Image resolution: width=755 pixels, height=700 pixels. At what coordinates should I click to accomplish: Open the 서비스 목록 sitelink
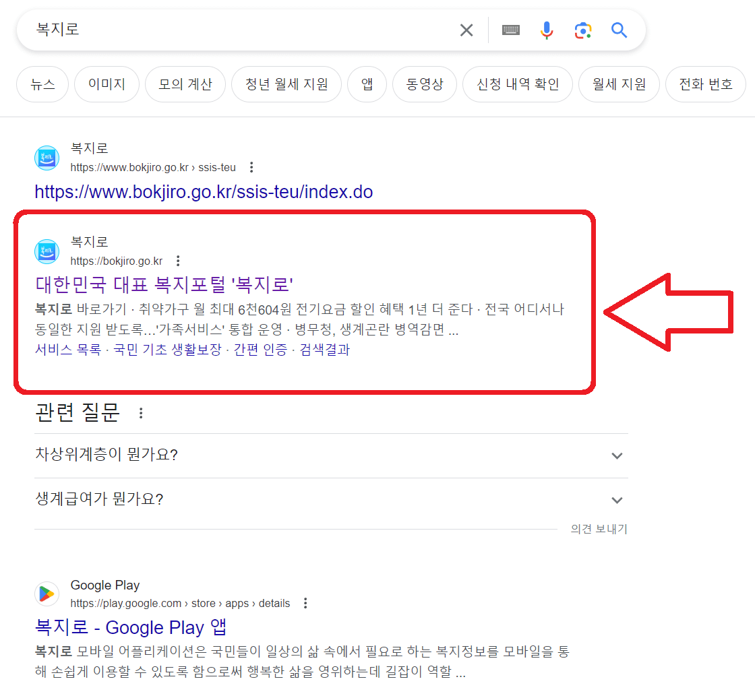click(x=68, y=349)
